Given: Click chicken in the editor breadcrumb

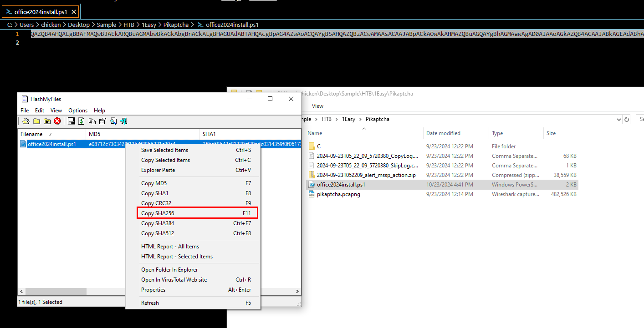Looking at the screenshot, I should click(51, 25).
